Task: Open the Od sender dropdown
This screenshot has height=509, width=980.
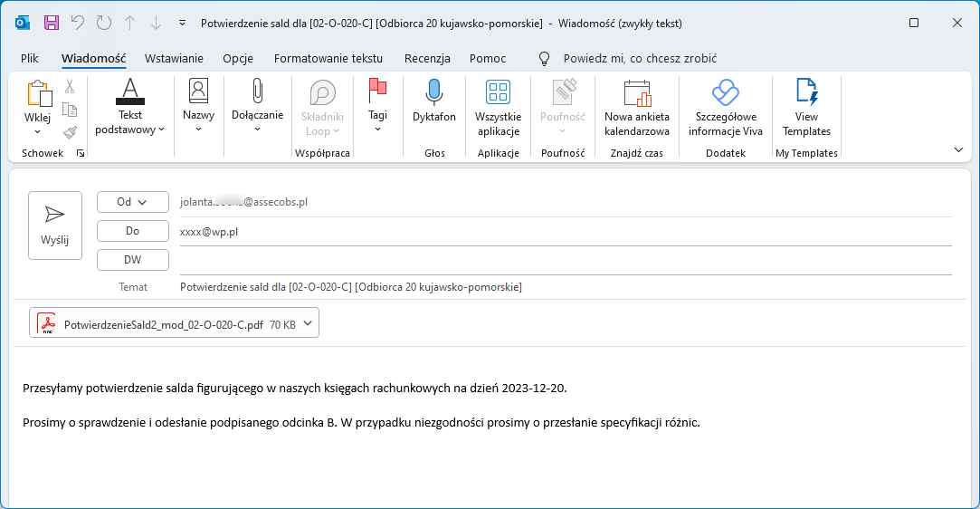Action: (132, 202)
